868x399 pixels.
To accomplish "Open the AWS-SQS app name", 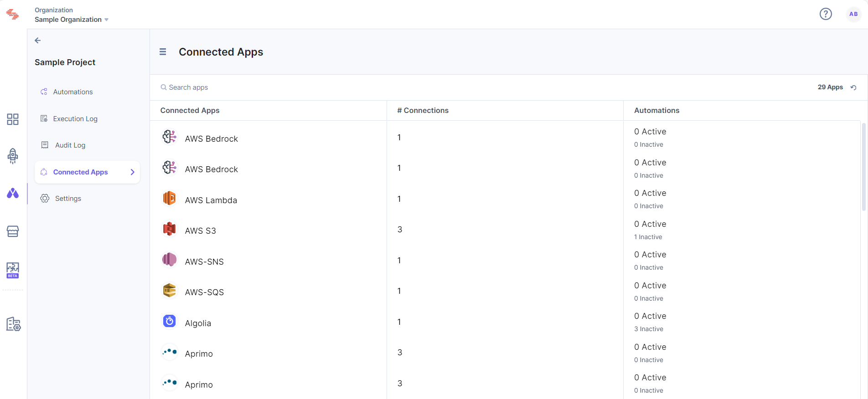I will (x=204, y=292).
